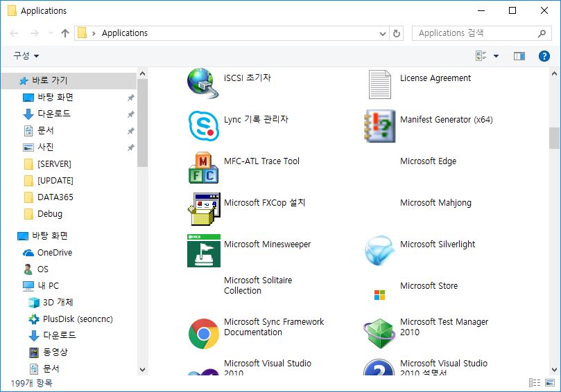Click the refresh icon next to address bar

(397, 33)
